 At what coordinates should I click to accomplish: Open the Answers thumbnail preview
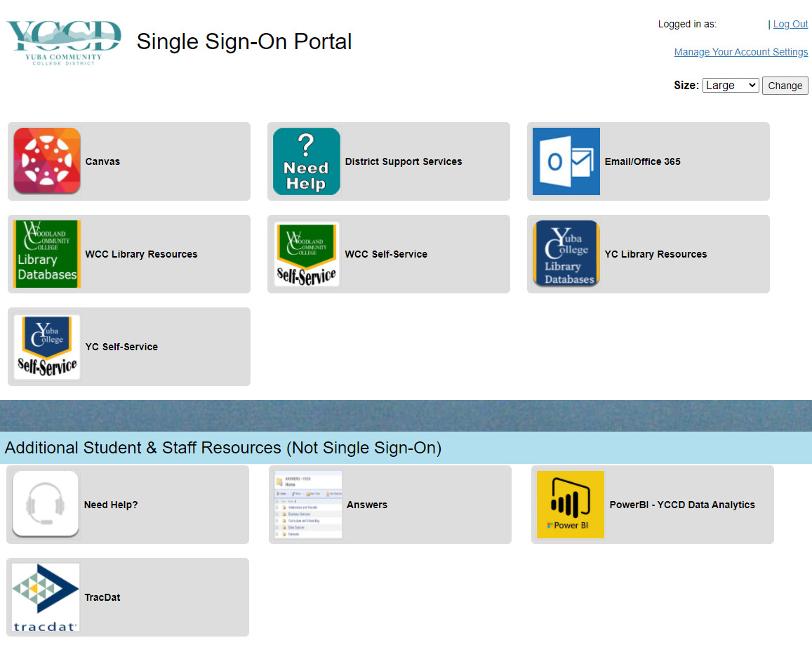(308, 504)
